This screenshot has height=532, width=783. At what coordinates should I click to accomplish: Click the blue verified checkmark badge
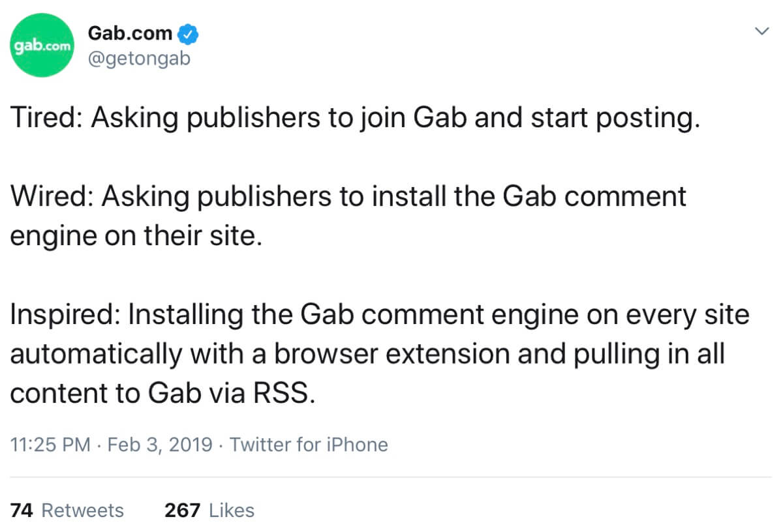pyautogui.click(x=189, y=34)
